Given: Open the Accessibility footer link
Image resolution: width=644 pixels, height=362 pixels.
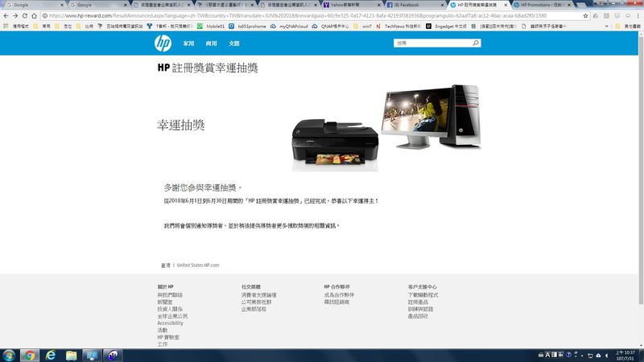Looking at the screenshot, I should point(170,323).
